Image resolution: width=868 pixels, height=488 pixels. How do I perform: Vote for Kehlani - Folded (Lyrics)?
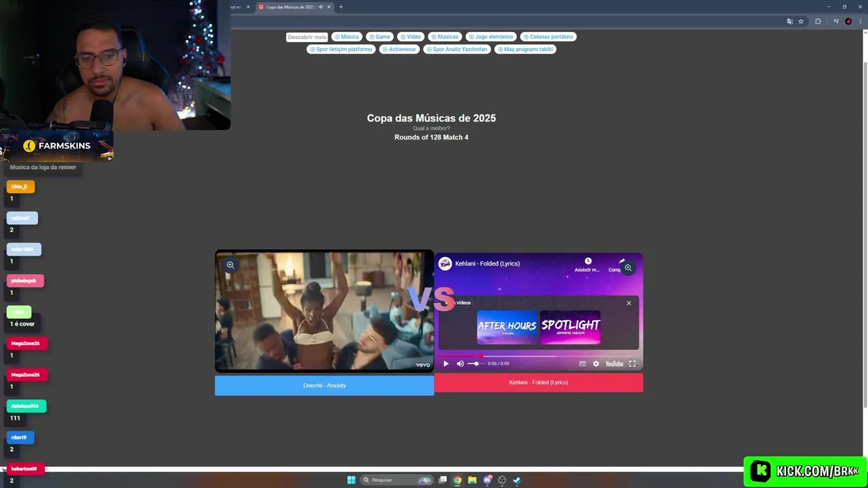[538, 382]
